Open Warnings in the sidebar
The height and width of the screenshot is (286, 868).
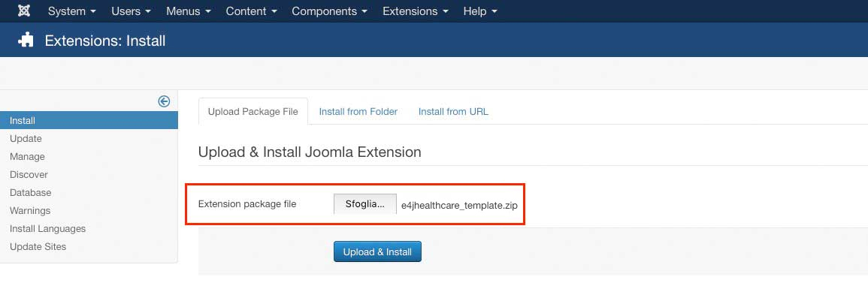[30, 210]
